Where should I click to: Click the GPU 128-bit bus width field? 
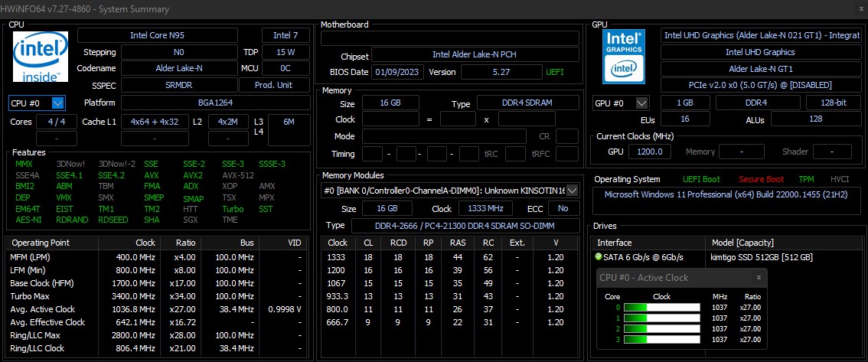click(x=833, y=103)
